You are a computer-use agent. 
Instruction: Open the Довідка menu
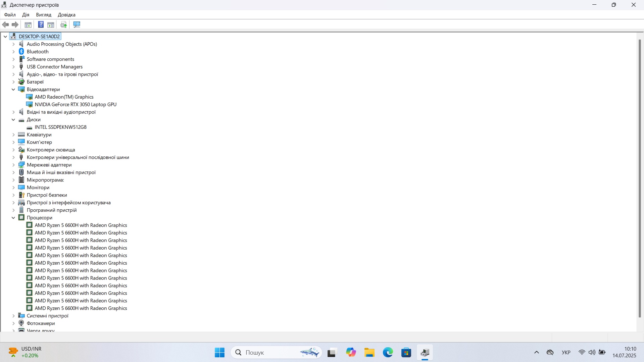point(66,15)
